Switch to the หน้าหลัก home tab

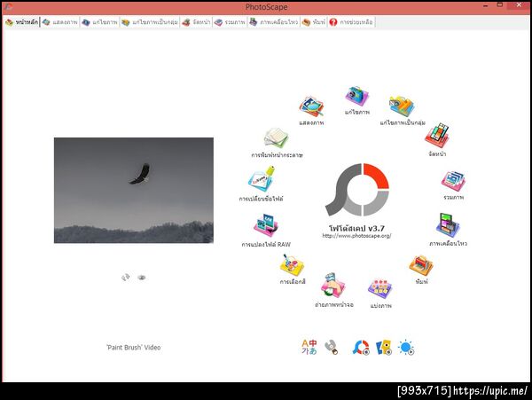click(x=21, y=22)
